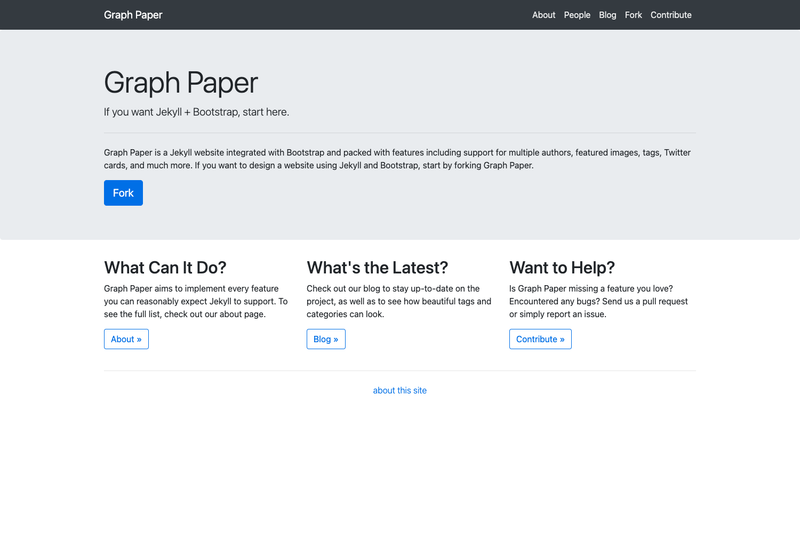This screenshot has height=533, width=800.
Task: Open the About page from navbar
Action: tap(543, 15)
